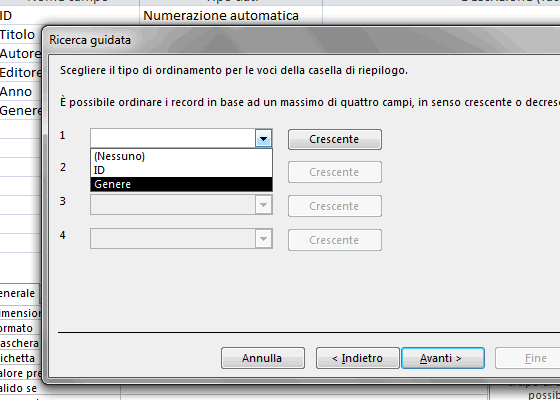Expand the third sort field dropdown

(x=264, y=205)
